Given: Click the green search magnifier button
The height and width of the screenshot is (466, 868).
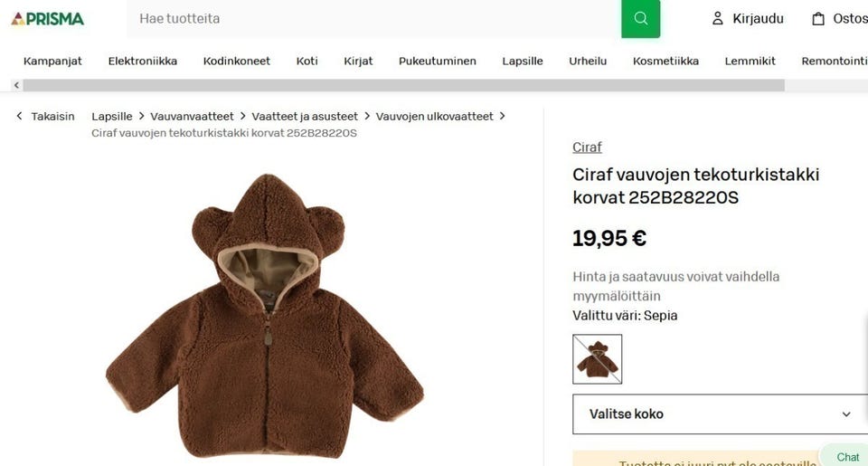Looking at the screenshot, I should (640, 19).
